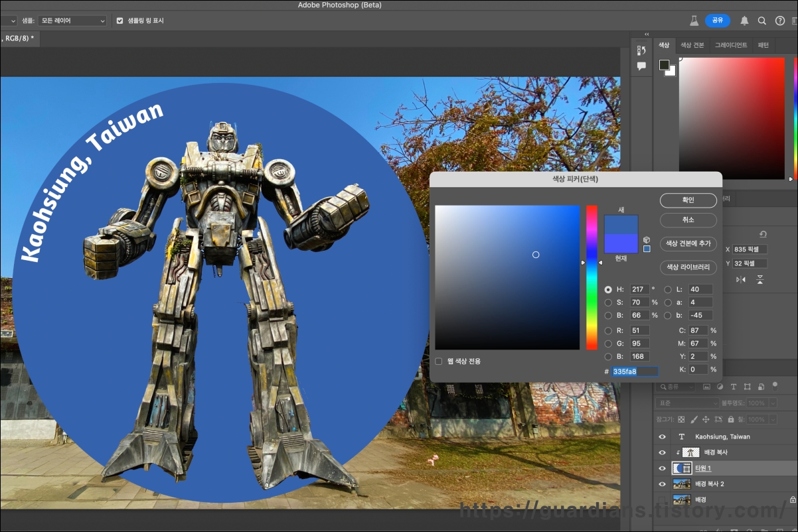Switch to the 패턴 tab
The height and width of the screenshot is (532, 798).
pos(763,45)
